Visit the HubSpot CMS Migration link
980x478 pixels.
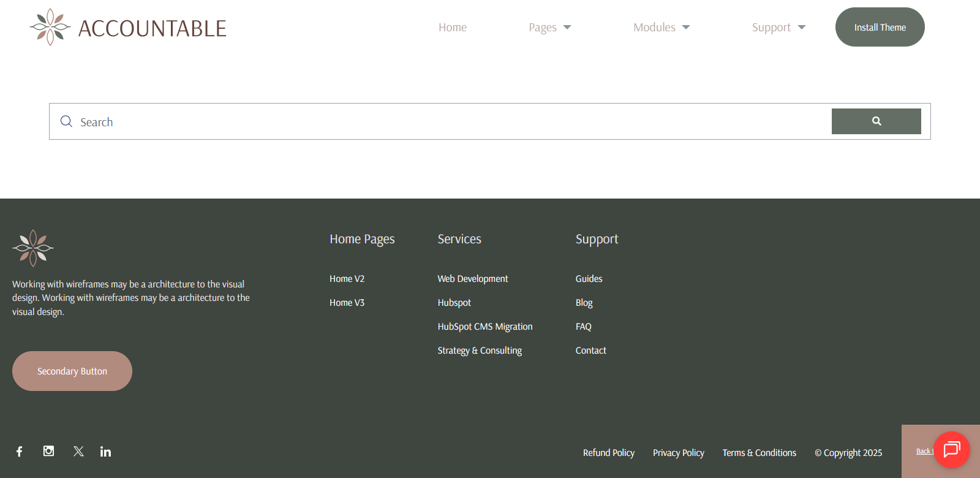(485, 327)
